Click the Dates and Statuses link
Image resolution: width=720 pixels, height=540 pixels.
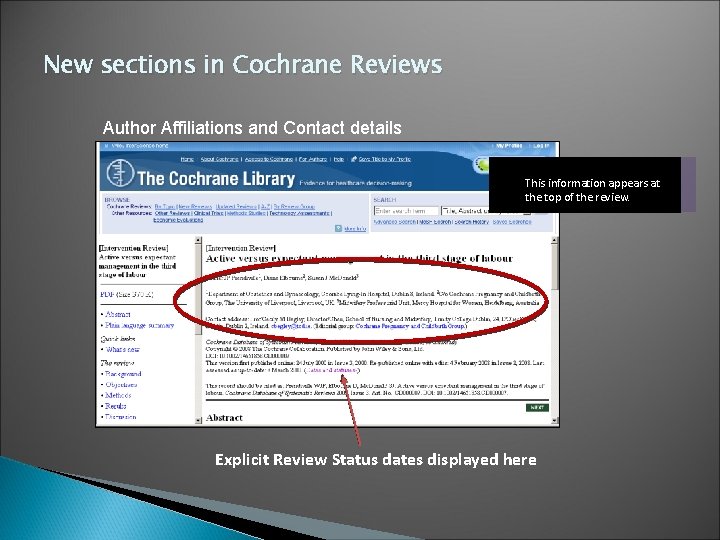[332, 370]
